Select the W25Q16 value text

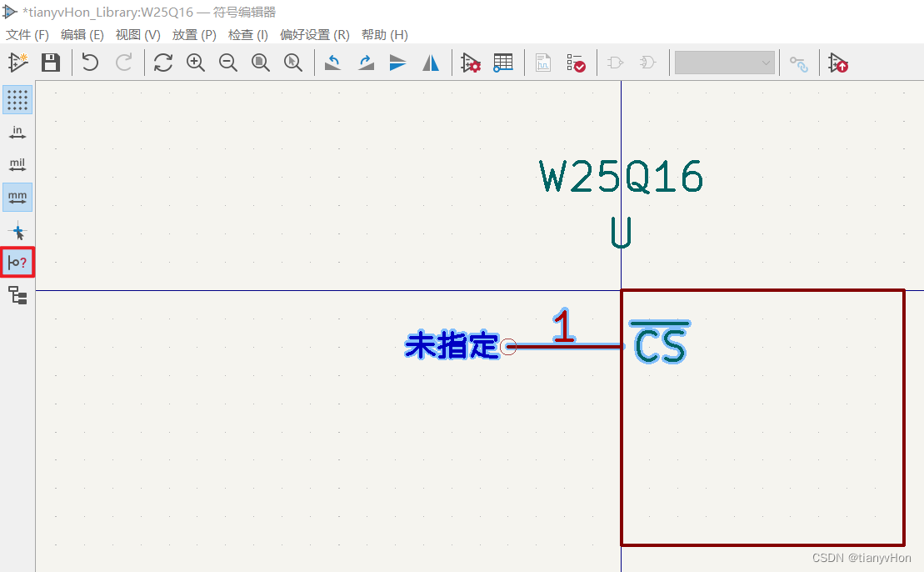[x=621, y=177]
